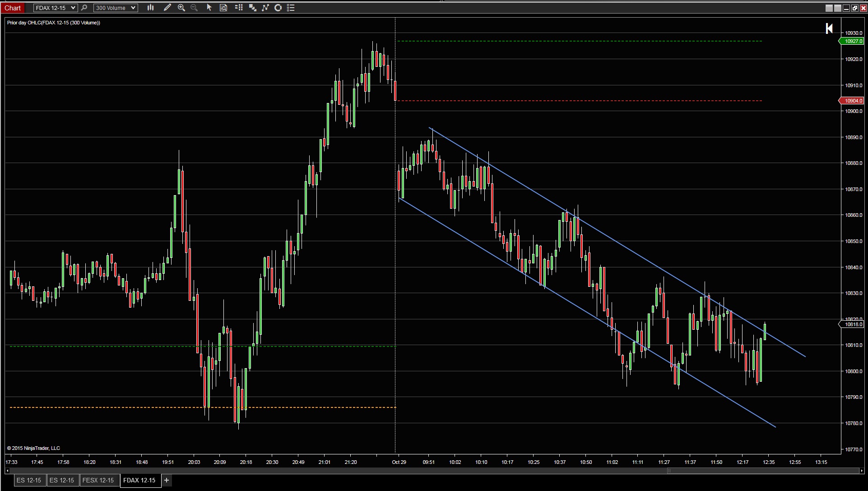
Task: Click the horizontal scrollbar thumb at bottom
Action: 763,471
